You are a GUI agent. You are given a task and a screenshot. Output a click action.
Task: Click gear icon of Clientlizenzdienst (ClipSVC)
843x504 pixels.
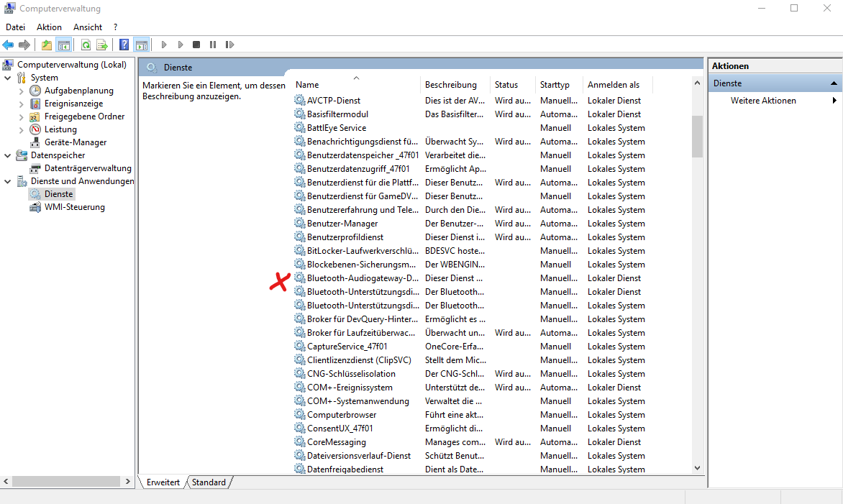299,359
